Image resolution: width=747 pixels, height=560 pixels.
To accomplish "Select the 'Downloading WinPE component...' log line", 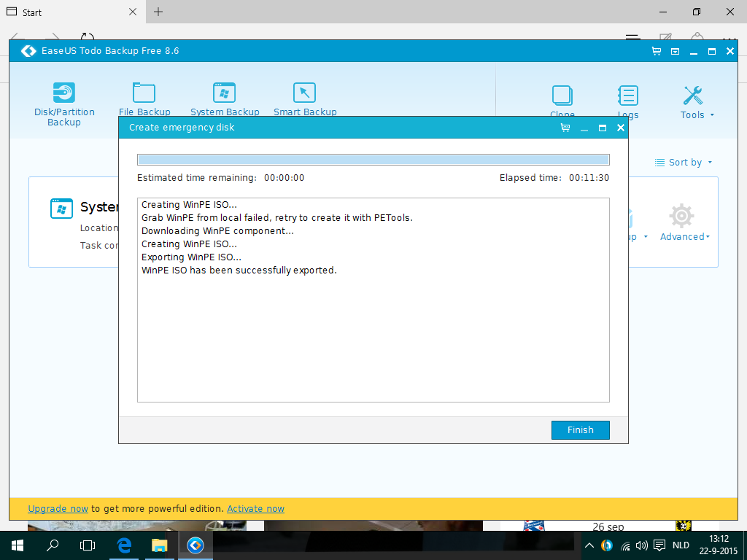I will 217,231.
